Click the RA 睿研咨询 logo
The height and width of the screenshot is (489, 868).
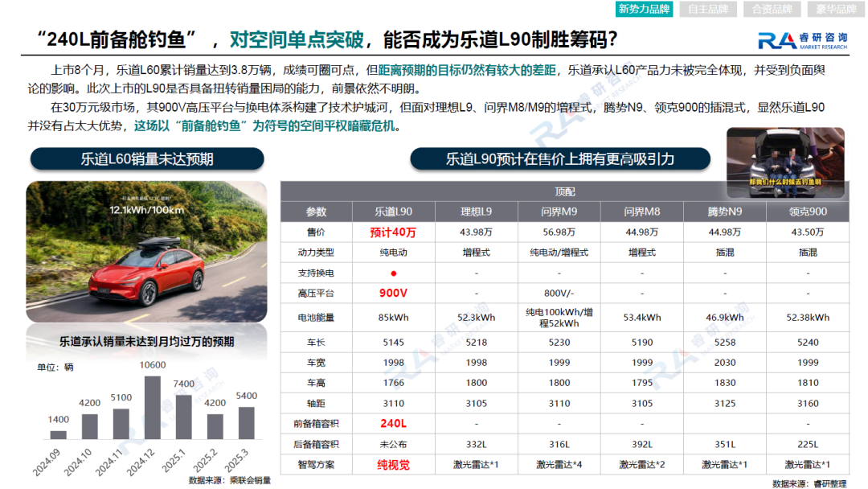[x=802, y=40]
